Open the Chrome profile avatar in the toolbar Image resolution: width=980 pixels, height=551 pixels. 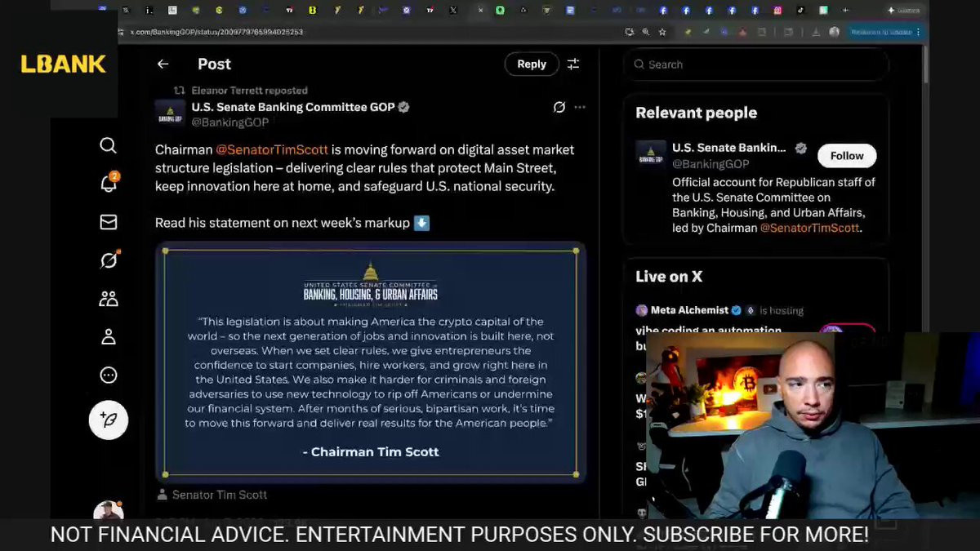click(x=834, y=32)
